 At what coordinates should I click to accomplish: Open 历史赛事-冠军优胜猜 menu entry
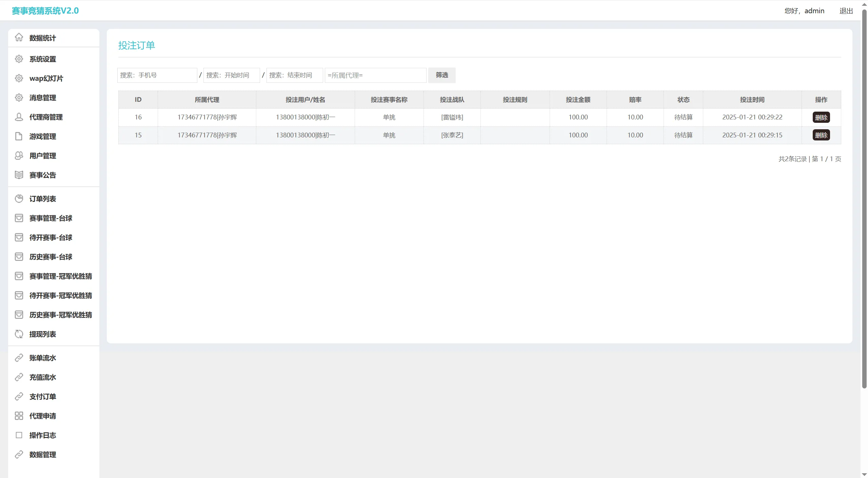60,315
